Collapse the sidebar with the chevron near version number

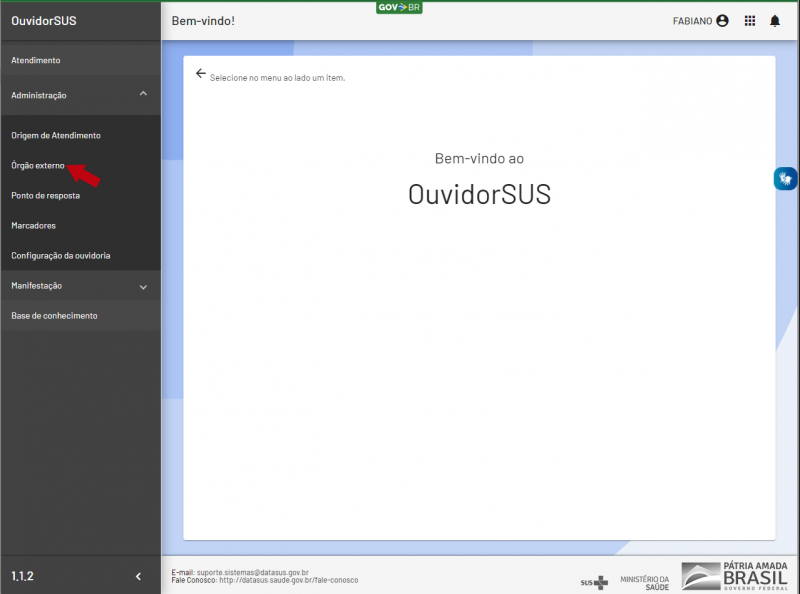point(138,576)
